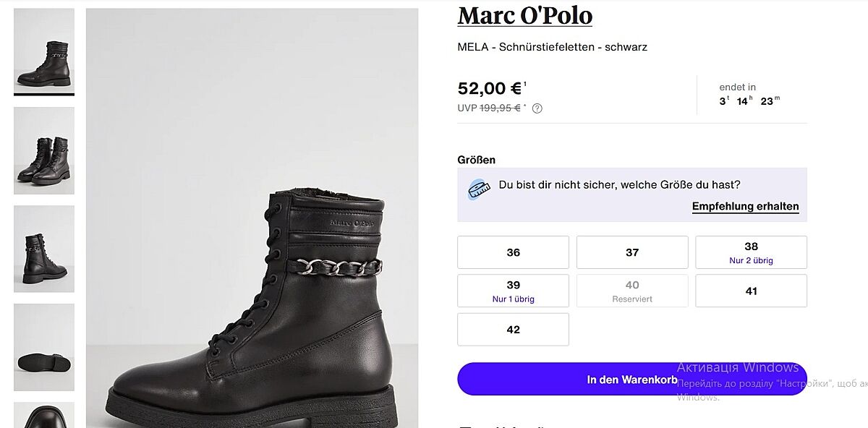Select size 42

pos(513,330)
